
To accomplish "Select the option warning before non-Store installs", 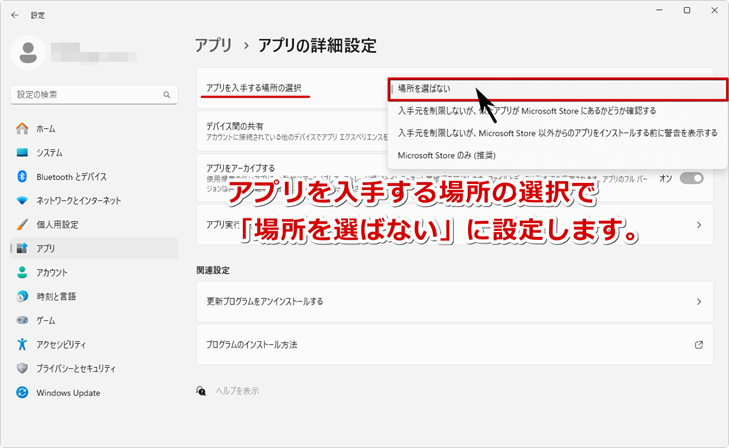I will pos(555,133).
